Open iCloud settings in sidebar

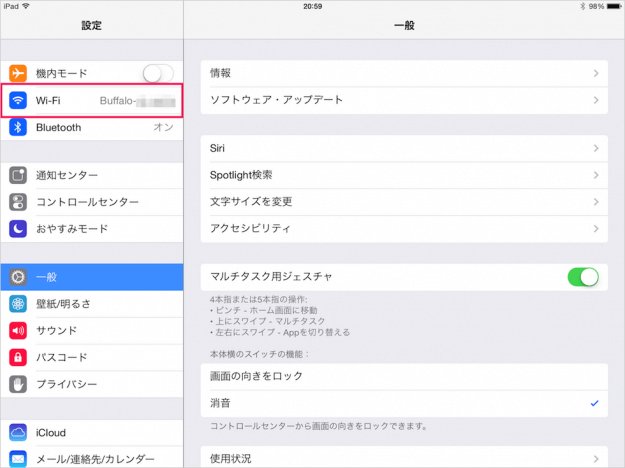pyautogui.click(x=92, y=432)
